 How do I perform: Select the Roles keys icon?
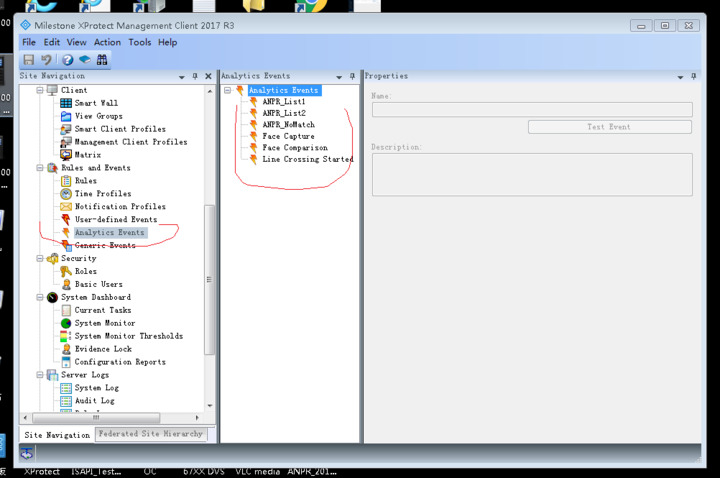coord(66,271)
